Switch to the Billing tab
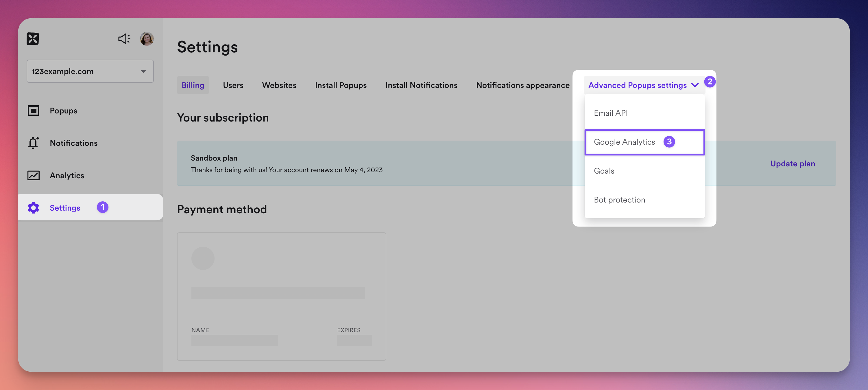Image resolution: width=868 pixels, height=390 pixels. click(193, 85)
